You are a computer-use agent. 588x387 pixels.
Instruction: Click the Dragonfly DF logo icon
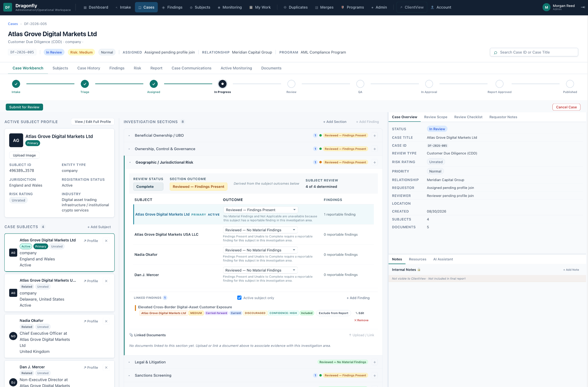[8, 7]
